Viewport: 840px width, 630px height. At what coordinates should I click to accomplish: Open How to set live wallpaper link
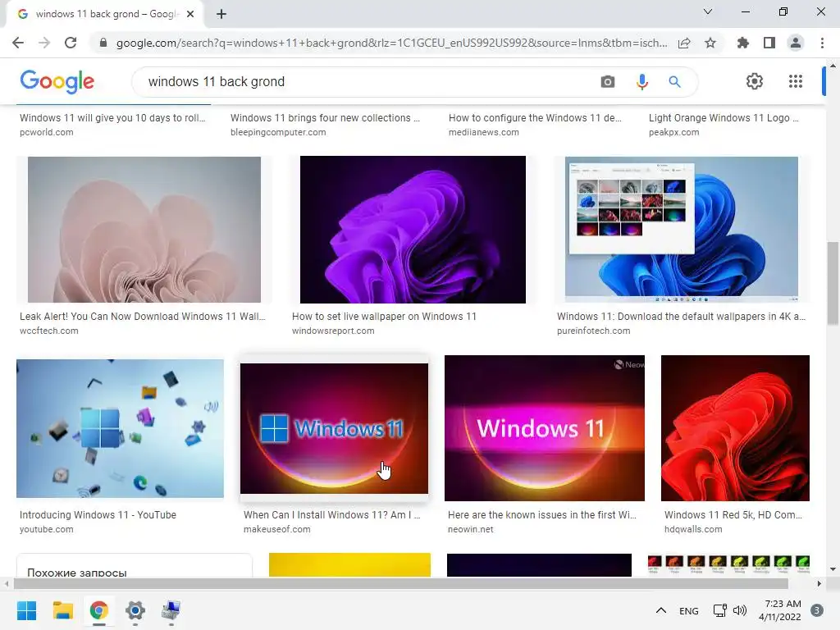(384, 316)
